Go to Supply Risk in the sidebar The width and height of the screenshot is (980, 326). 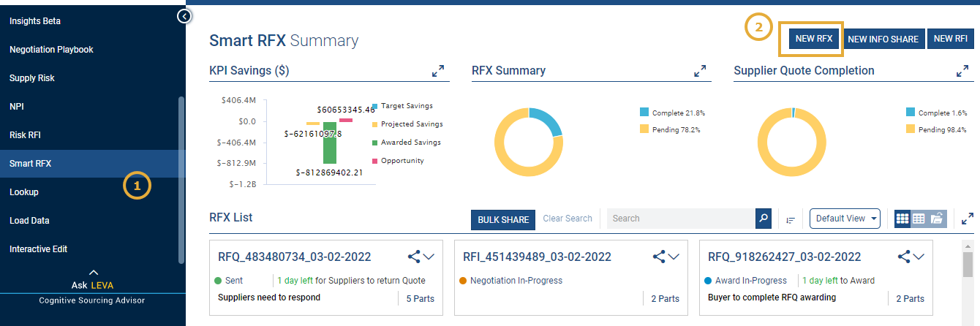(32, 78)
